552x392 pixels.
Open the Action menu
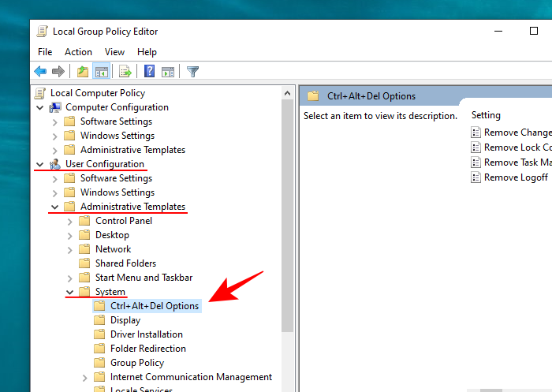tap(78, 52)
